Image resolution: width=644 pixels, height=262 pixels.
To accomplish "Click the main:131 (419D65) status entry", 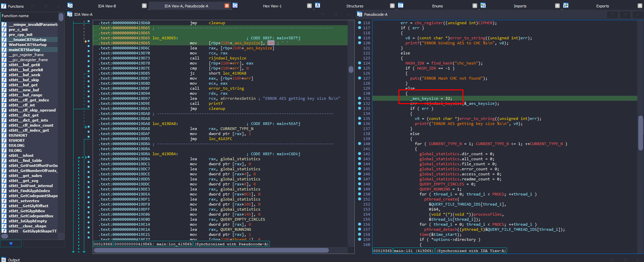I will click(x=414, y=251).
